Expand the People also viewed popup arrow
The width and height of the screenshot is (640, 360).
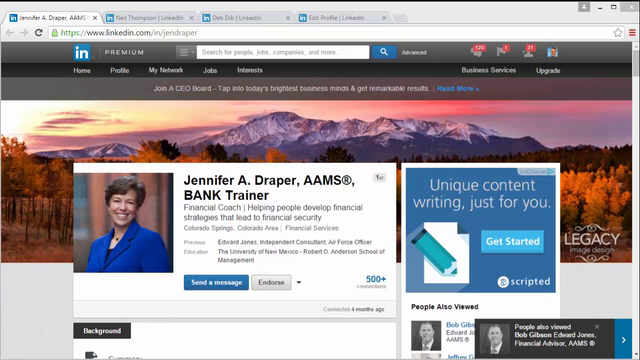tap(623, 340)
